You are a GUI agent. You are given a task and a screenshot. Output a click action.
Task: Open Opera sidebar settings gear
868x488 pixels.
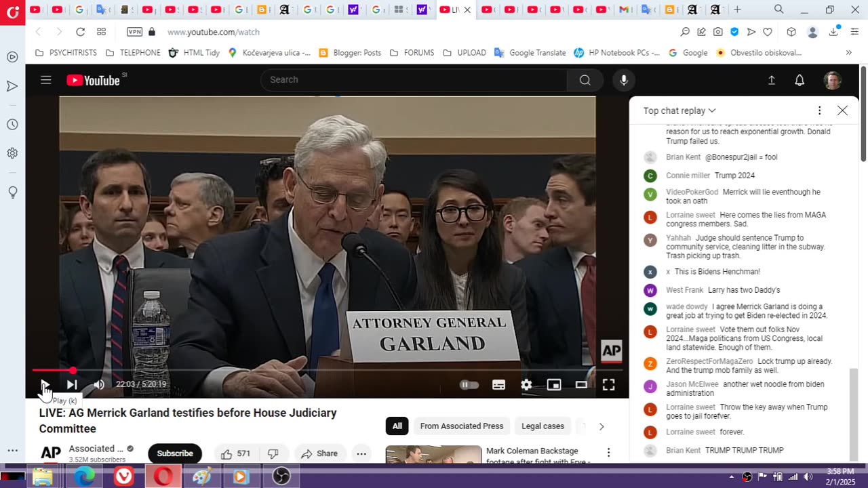[x=12, y=153]
